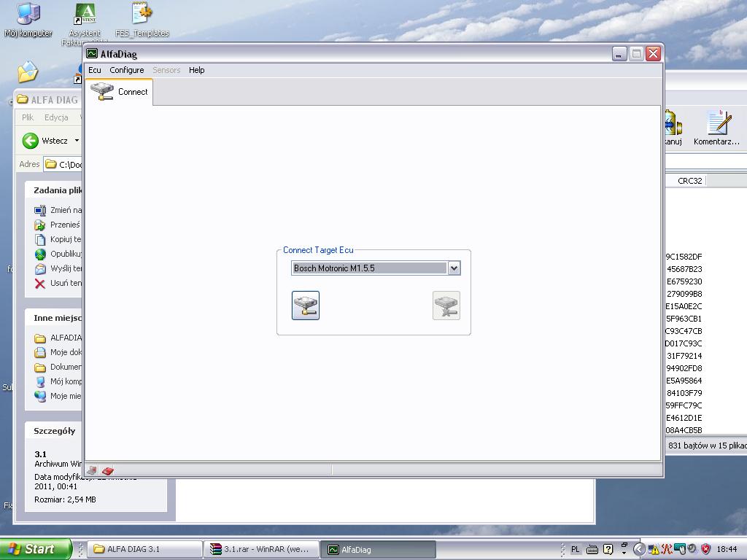Click the CRC32 column header in WinRAR
This screenshot has width=747, height=560.
coord(690,181)
